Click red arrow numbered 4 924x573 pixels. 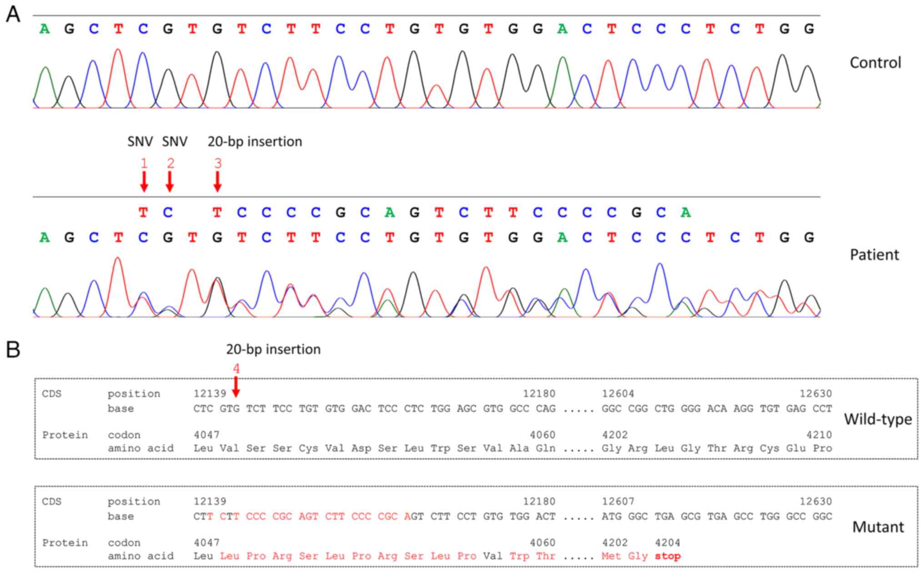[x=236, y=387]
